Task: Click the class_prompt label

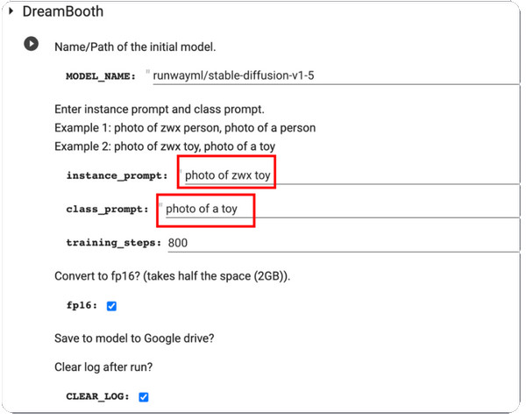Action: point(107,210)
